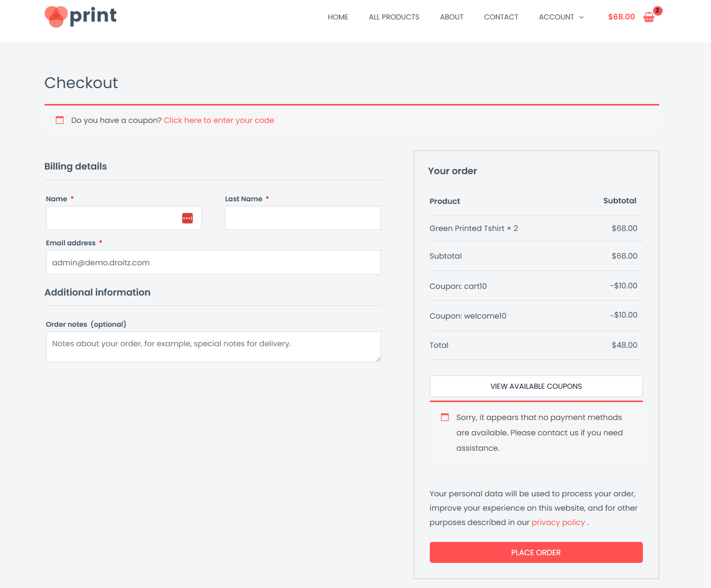This screenshot has height=588, width=711.
Task: Click the $68.00 cart total
Action: coord(621,17)
